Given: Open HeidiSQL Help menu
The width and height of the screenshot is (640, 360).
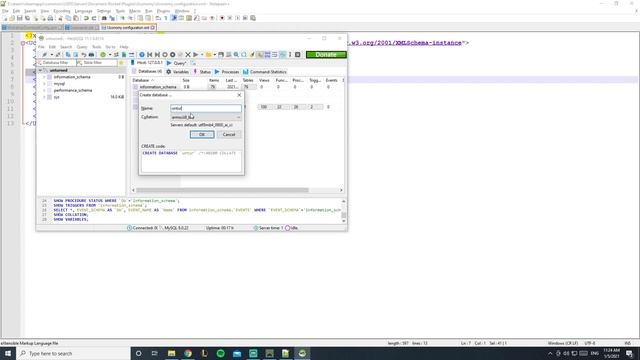Looking at the screenshot, I should (x=124, y=47).
